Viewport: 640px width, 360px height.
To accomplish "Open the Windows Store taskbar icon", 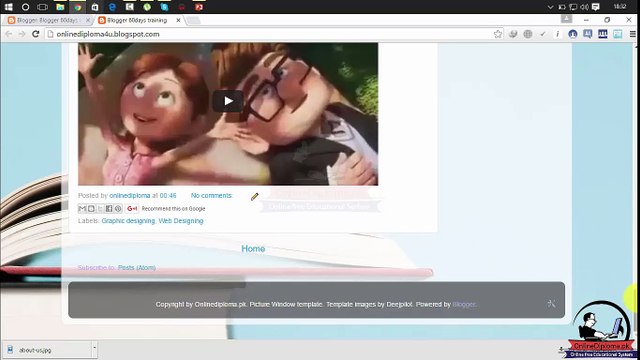I will click(x=95, y=7).
